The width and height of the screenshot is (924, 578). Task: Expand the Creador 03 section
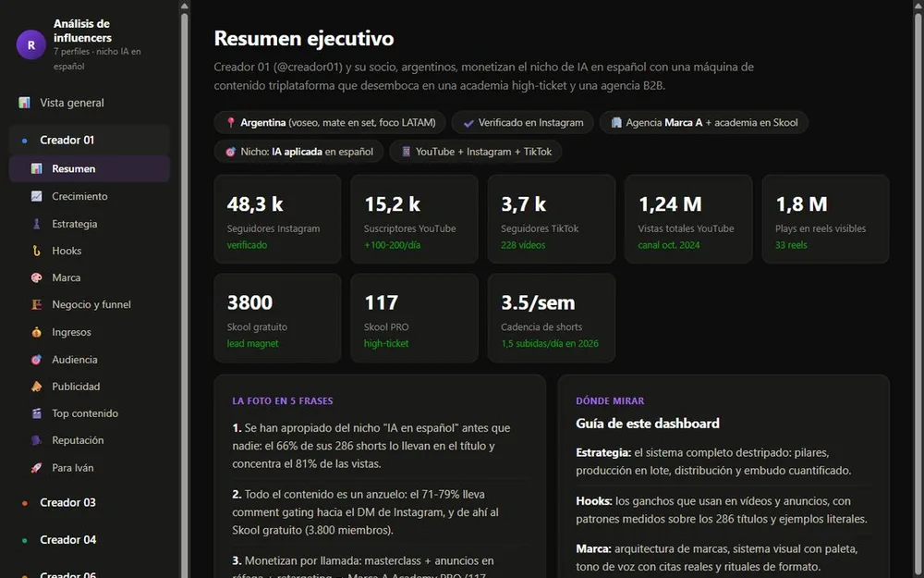(x=90, y=502)
